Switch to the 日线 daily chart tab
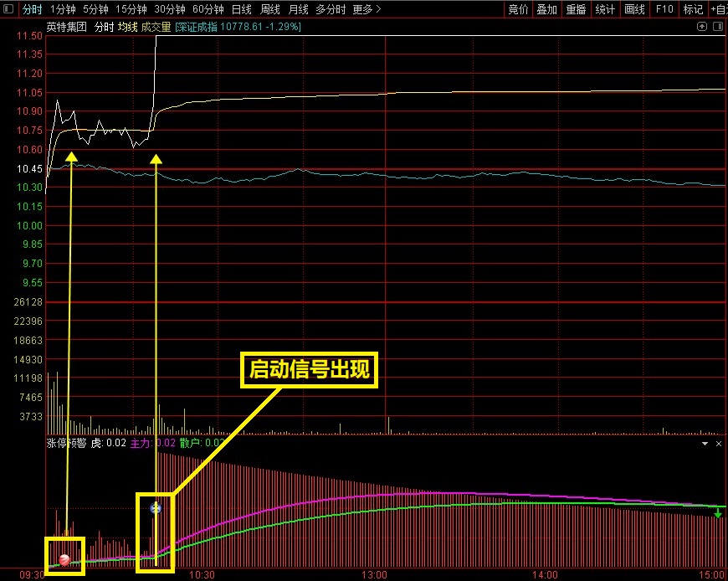 tap(241, 9)
